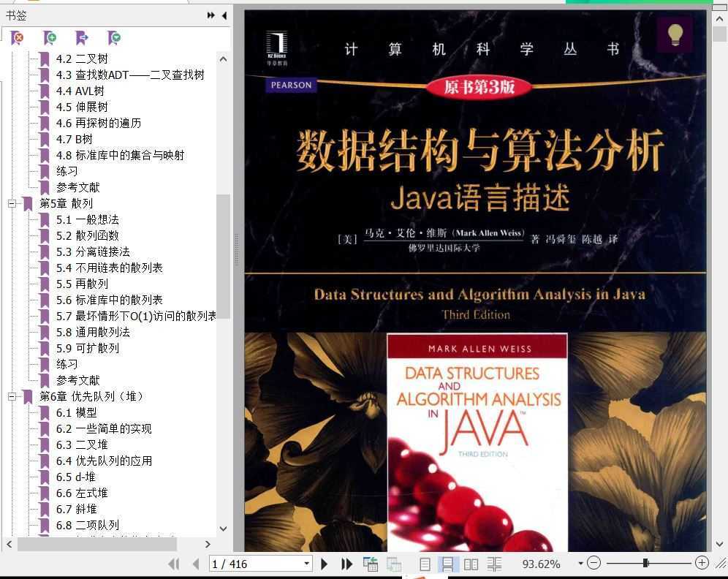Open bookmark 4.8 标准库中的集合与映射

pyautogui.click(x=120, y=155)
